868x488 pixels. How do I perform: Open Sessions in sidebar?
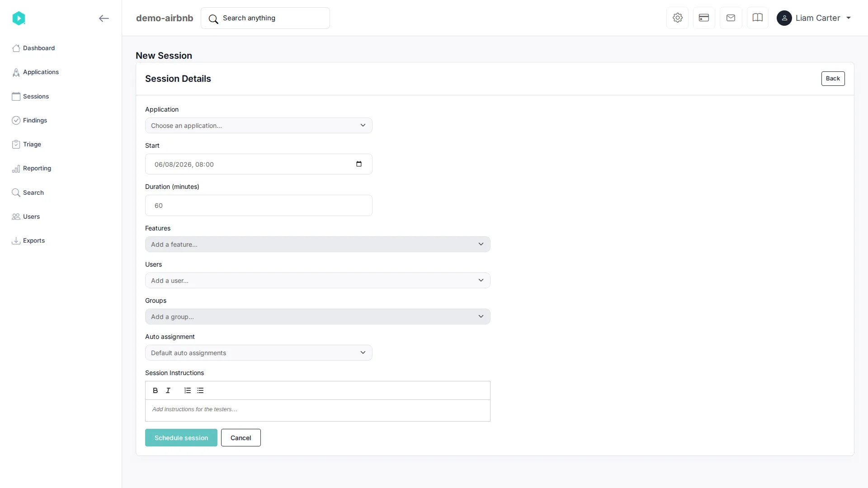click(30, 96)
